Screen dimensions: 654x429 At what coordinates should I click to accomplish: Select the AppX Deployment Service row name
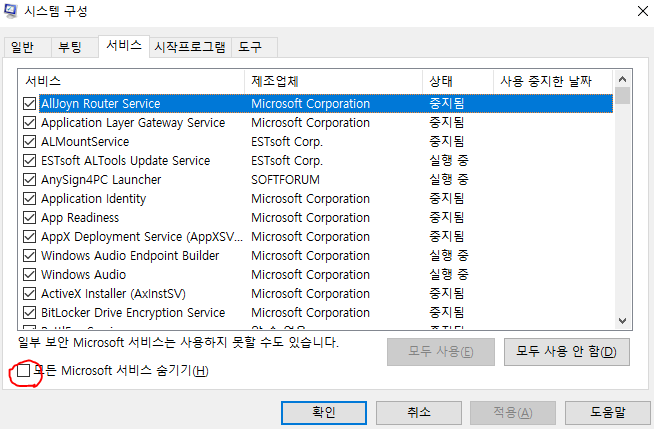click(142, 236)
